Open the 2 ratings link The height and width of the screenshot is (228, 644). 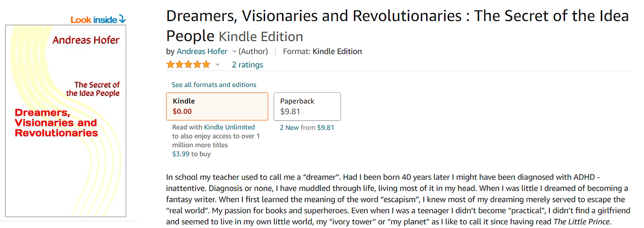click(247, 65)
